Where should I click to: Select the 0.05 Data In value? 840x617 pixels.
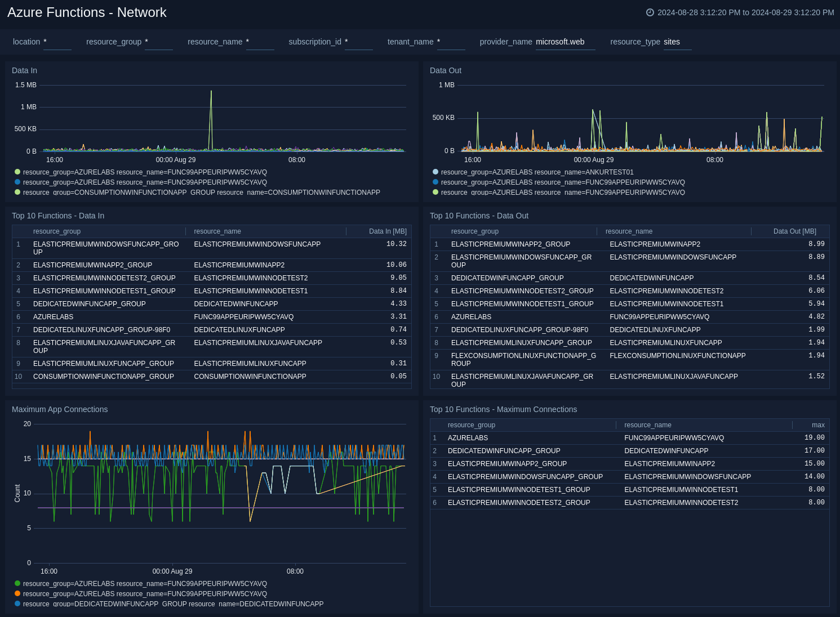398,377
